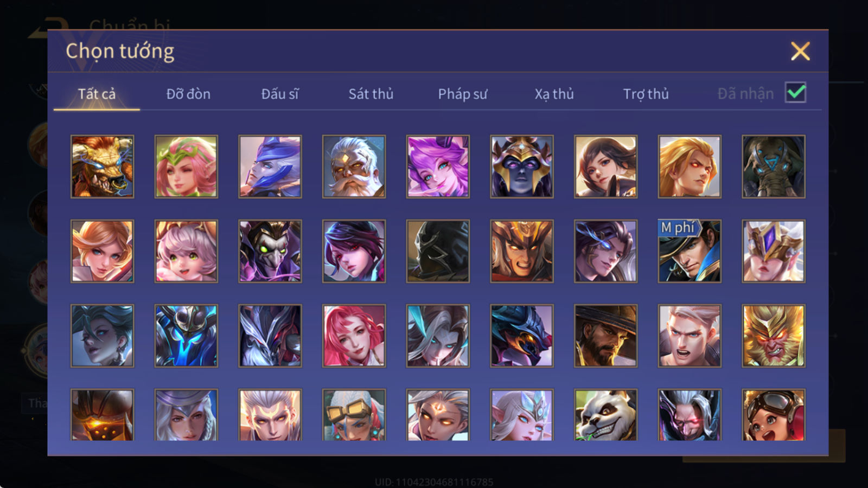Switch to the Đỡ đòn tab
Screen dimensions: 868x488
(188, 94)
